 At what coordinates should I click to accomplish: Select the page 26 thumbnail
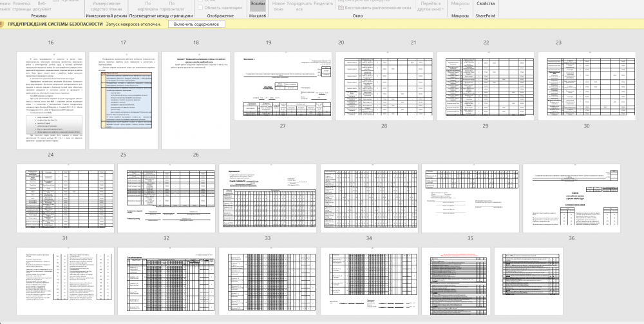(196, 100)
